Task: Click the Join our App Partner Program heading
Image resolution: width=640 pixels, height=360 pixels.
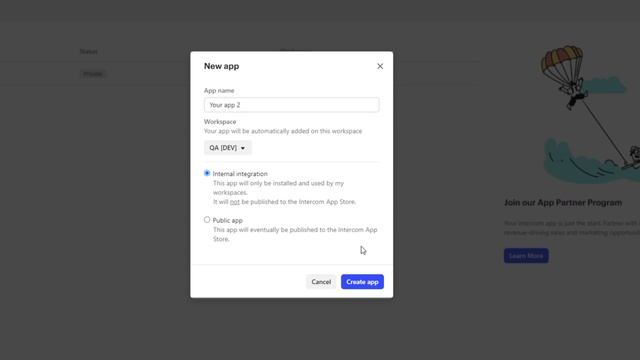Action: pos(563,203)
